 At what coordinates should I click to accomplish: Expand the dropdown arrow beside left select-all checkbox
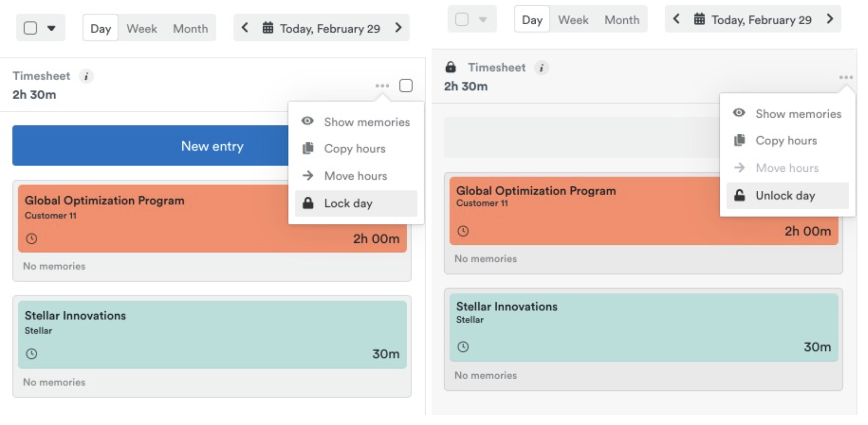(x=51, y=28)
